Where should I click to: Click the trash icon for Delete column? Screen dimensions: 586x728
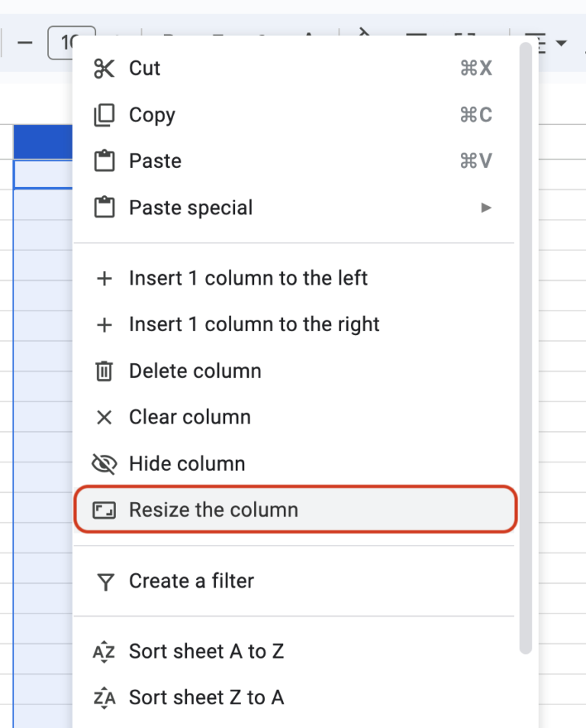104,371
